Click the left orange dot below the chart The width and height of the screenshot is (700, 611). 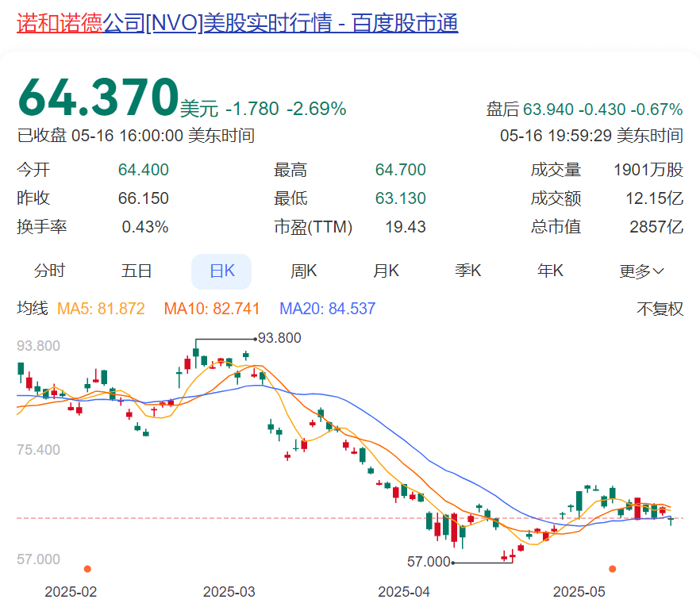(x=89, y=569)
